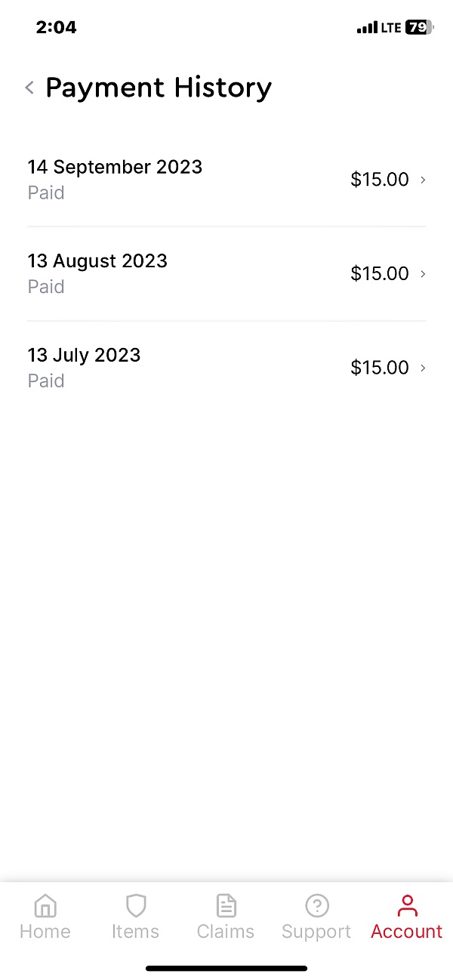
Task: Switch to the Claims tab label
Action: point(226,932)
